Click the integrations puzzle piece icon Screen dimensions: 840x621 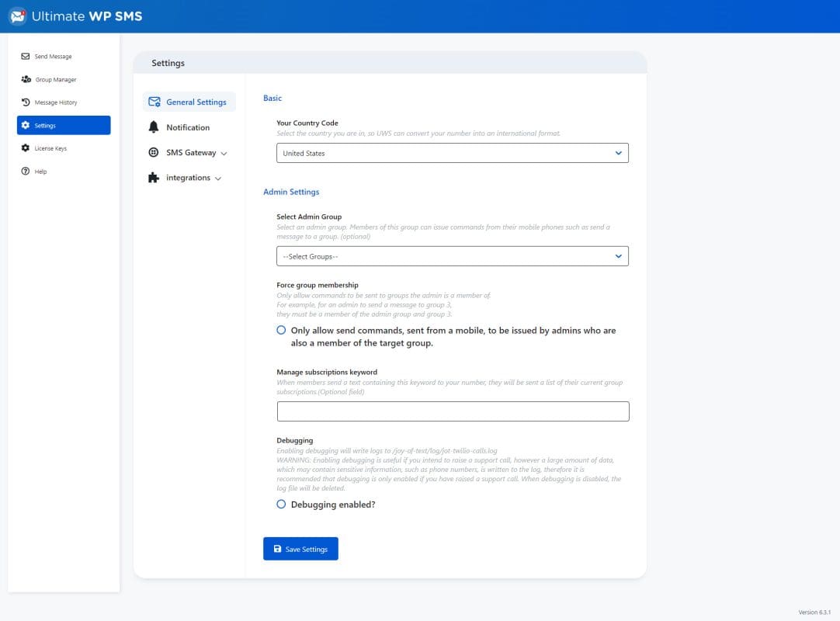[x=154, y=177]
